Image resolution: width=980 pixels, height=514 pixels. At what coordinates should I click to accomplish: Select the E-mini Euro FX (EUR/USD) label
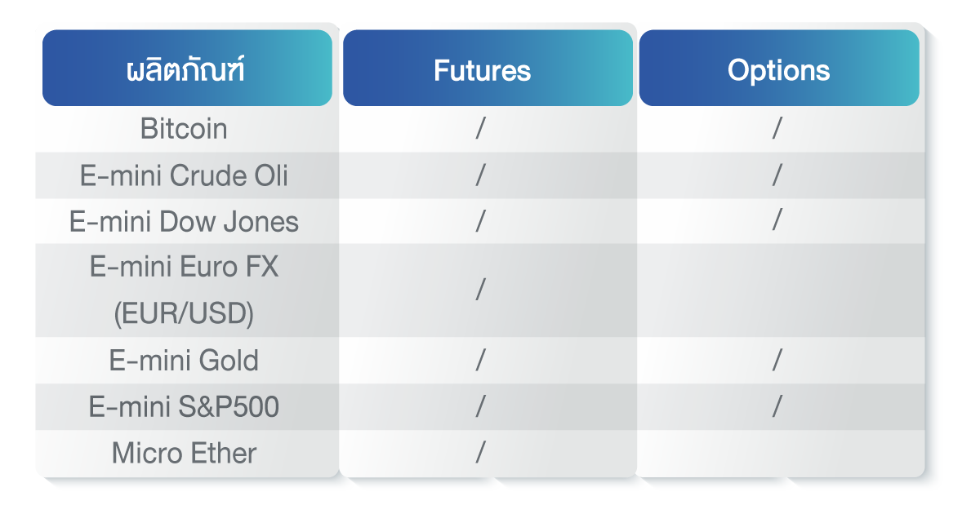[x=184, y=290]
